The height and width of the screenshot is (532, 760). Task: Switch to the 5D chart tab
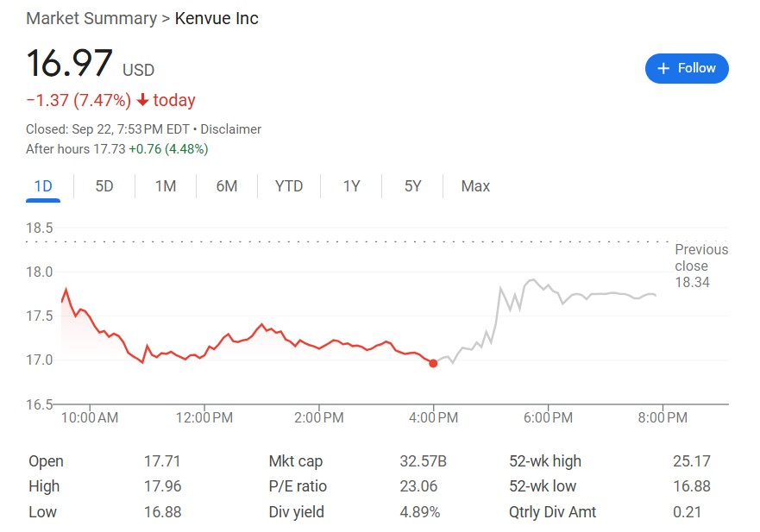click(x=104, y=186)
